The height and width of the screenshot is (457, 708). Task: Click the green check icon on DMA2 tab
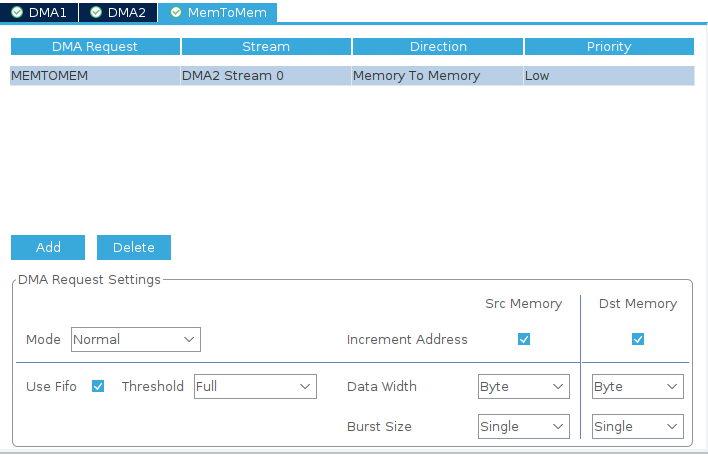coord(96,13)
